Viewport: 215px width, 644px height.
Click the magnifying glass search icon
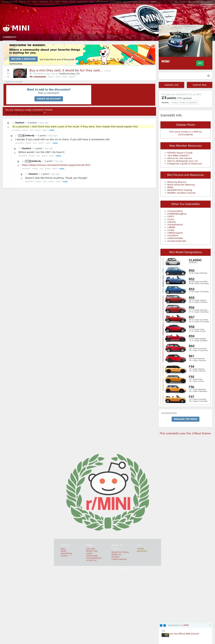click(x=208, y=76)
